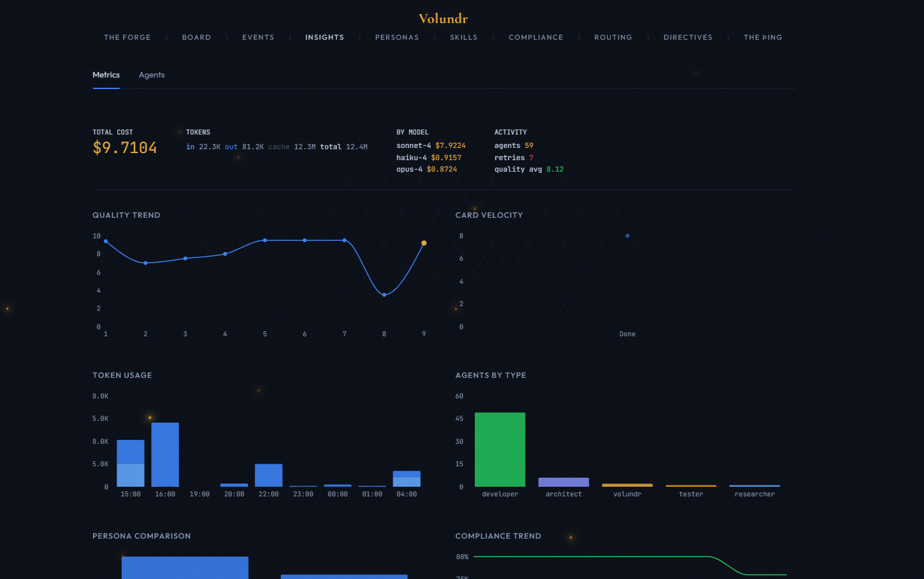Switch to the Agents tab
This screenshot has height=579, width=924.
point(151,75)
